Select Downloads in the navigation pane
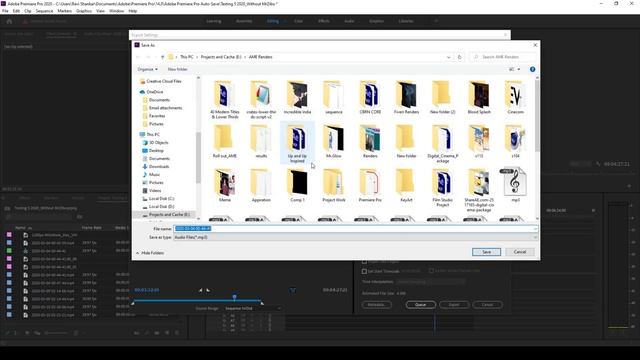 coord(156,167)
